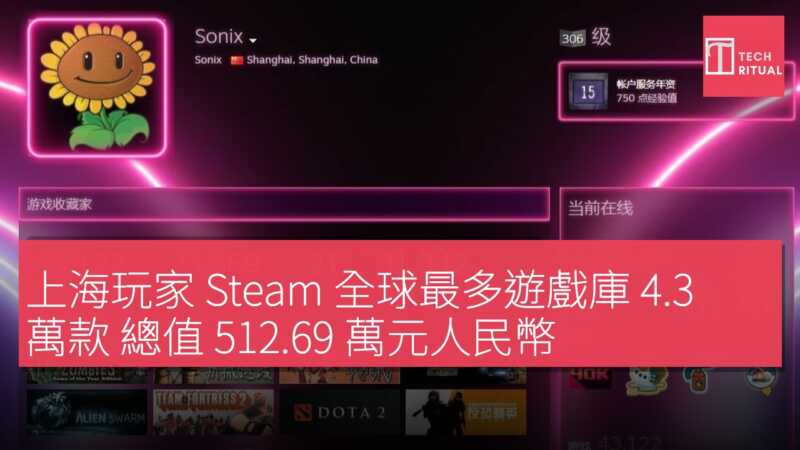Open the Dota 2 game thumbnail
Screen dimensions: 800x450
coord(340,412)
